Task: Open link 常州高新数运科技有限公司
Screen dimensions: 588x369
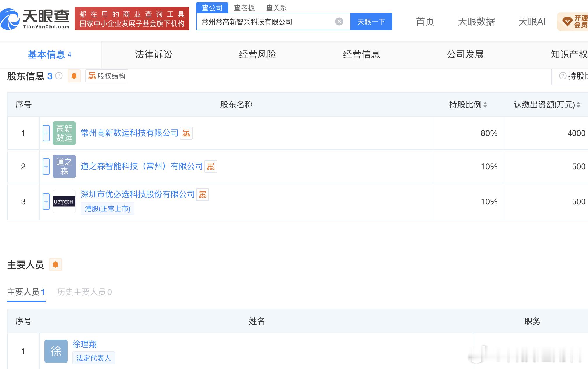Action: point(129,133)
